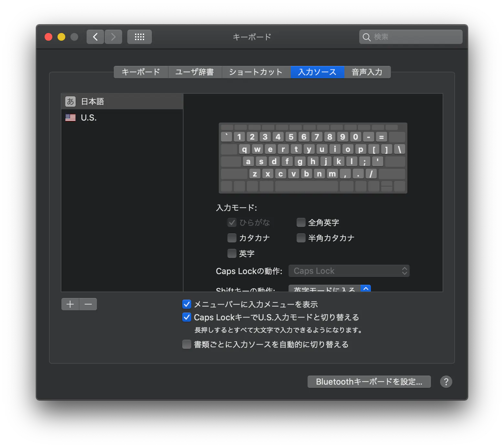Uncheck メニューバーに入力メニューを表示
504x448 pixels.
187,304
